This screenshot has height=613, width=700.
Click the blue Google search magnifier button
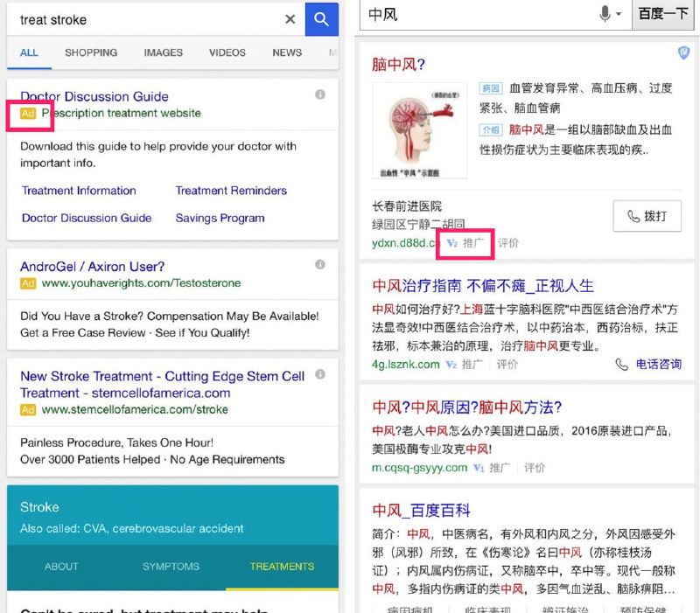pos(321,19)
